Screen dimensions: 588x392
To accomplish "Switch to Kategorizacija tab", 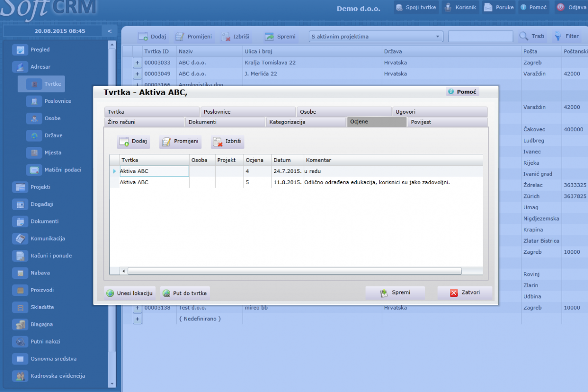I will coord(306,122).
